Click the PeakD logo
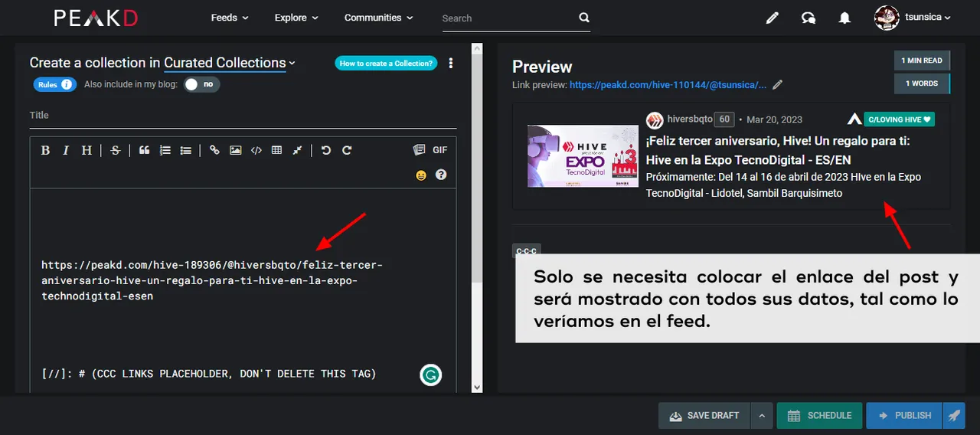The height and width of the screenshot is (435, 980). pyautogui.click(x=96, y=18)
